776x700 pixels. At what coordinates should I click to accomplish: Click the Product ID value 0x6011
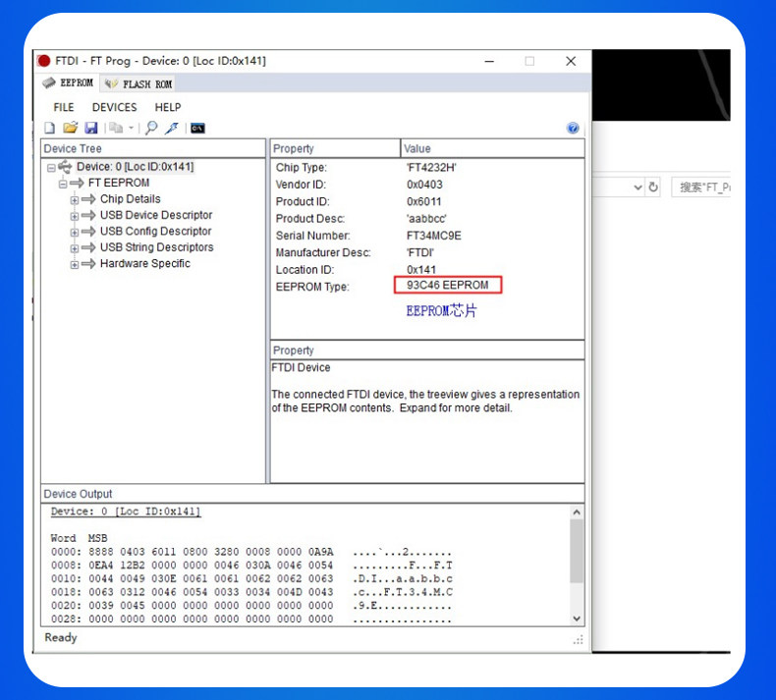pyautogui.click(x=423, y=201)
